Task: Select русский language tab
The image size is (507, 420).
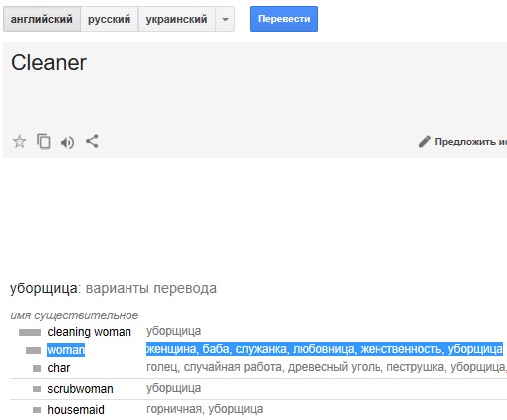Action: pos(109,19)
